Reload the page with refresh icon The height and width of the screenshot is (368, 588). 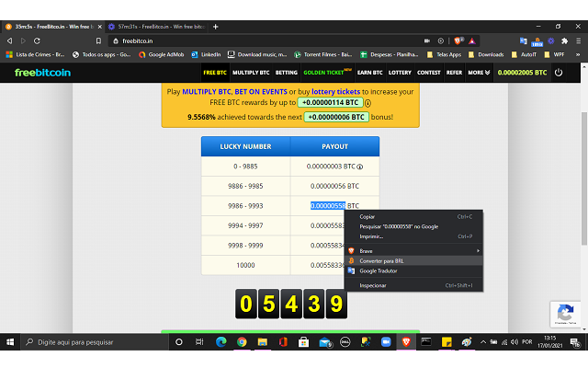[37, 40]
